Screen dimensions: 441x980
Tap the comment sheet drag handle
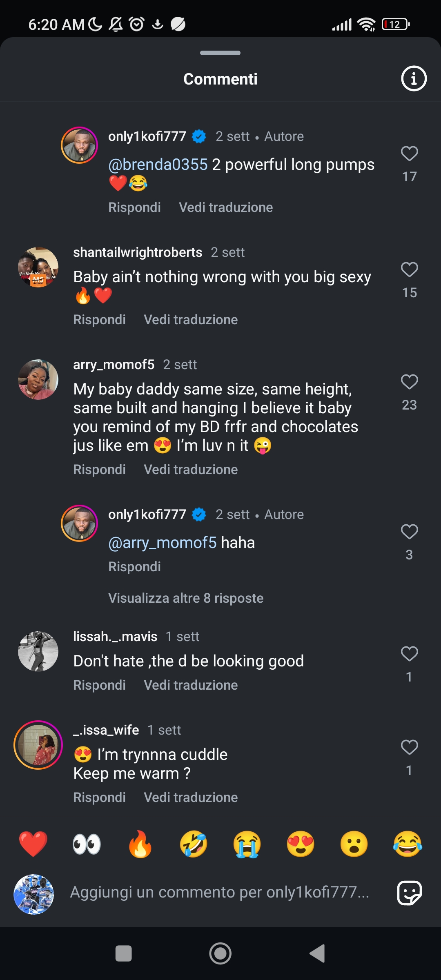pyautogui.click(x=220, y=53)
